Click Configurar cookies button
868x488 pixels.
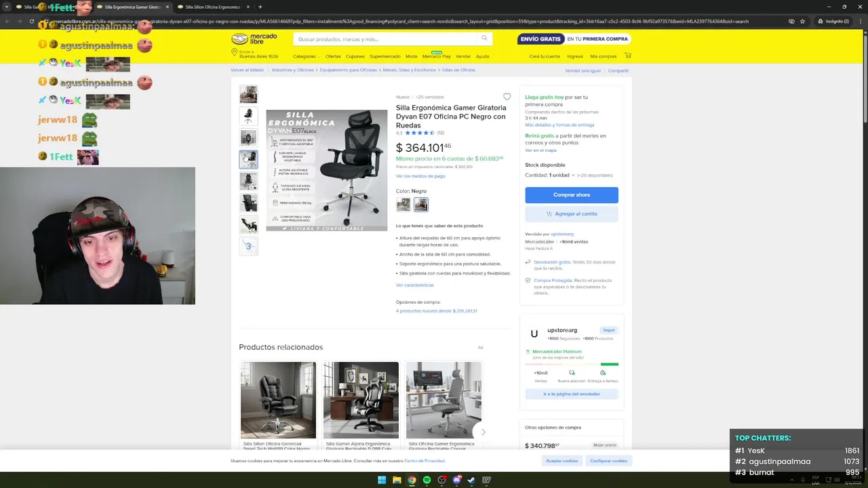[608, 461]
